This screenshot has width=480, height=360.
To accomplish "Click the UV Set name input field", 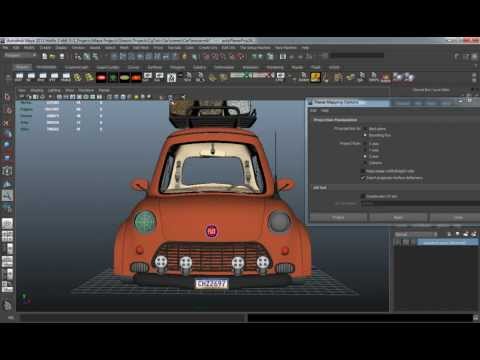I will tap(420, 203).
